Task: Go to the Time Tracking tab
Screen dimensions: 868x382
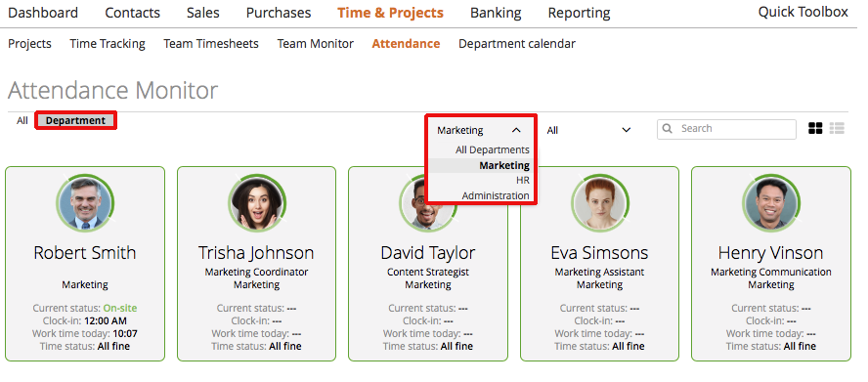Action: click(108, 44)
